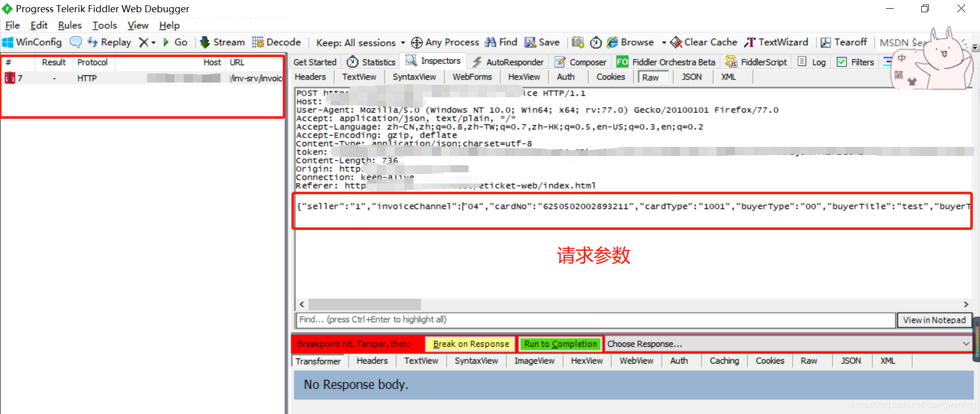Image resolution: width=980 pixels, height=414 pixels.
Task: Switch to the Composer tab
Action: click(x=580, y=62)
